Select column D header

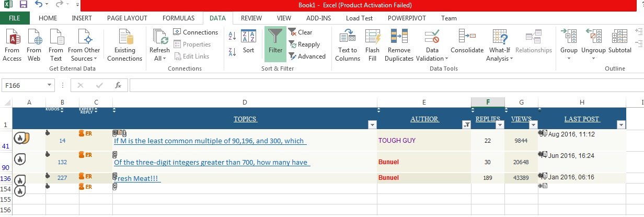coord(245,102)
